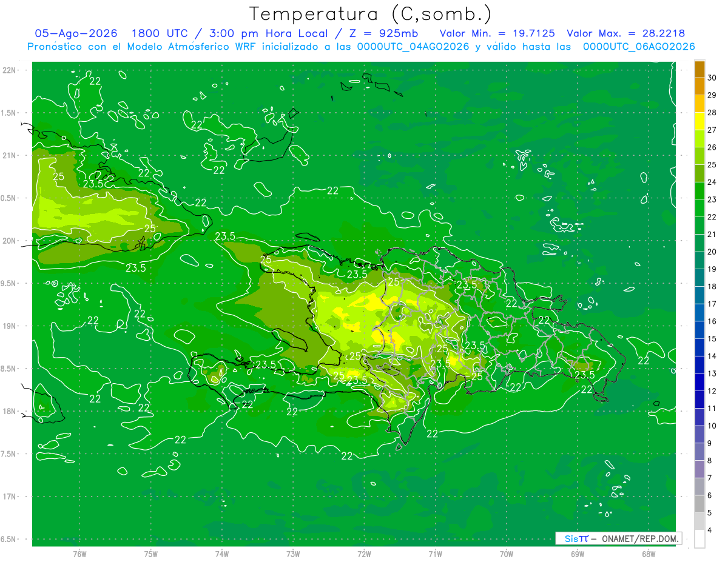Click the '72W' longitude axis label
This screenshot has height=562, width=728.
coord(364,554)
